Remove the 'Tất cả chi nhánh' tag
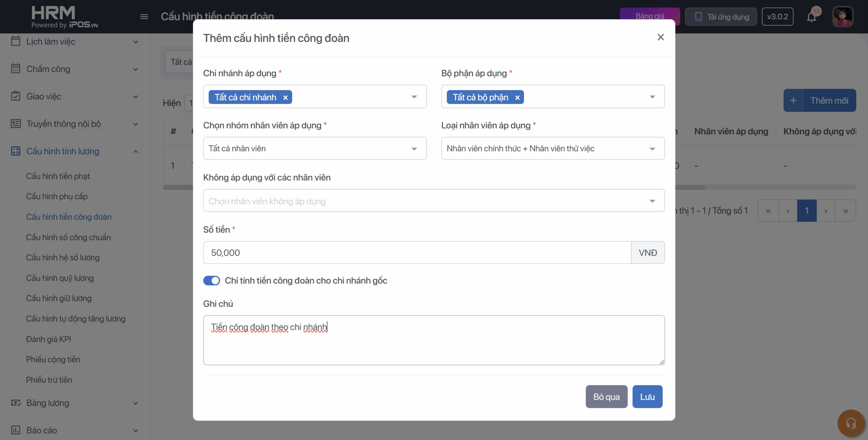The height and width of the screenshot is (440, 868). click(x=285, y=98)
